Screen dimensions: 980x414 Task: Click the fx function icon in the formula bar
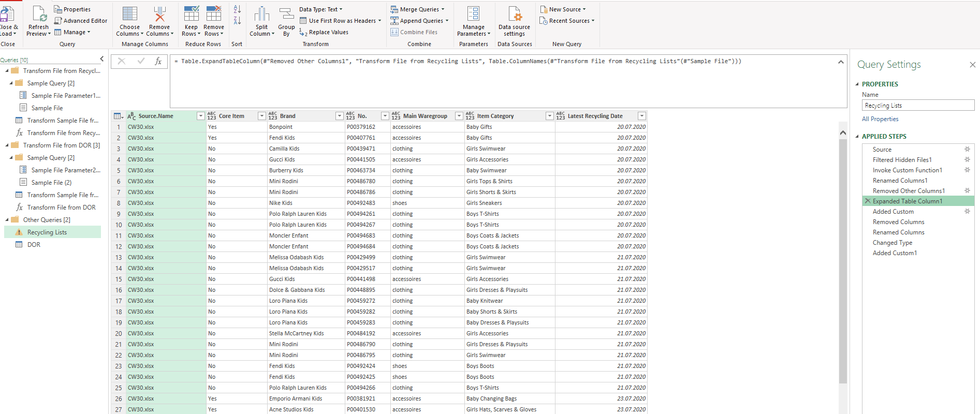point(158,61)
